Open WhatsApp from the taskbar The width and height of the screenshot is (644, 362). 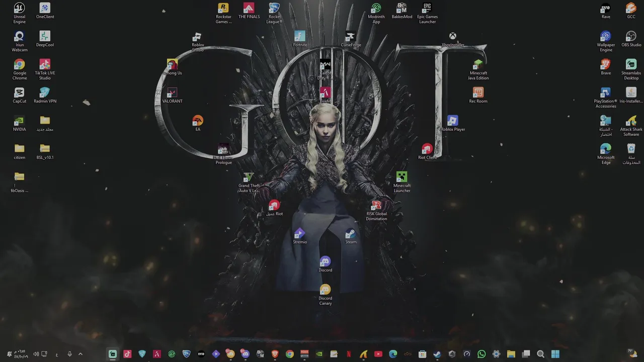tap(481, 354)
